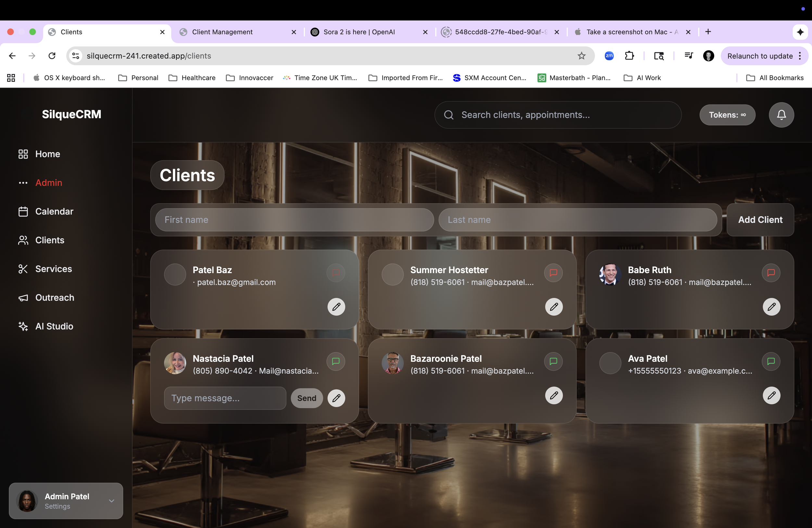Click the First name input field
This screenshot has width=812, height=528.
(294, 220)
